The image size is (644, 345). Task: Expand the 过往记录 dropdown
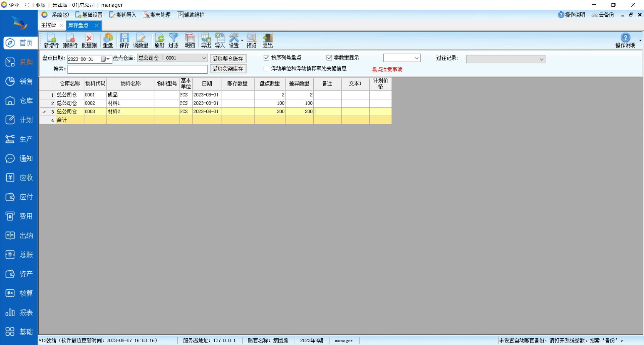[541, 59]
